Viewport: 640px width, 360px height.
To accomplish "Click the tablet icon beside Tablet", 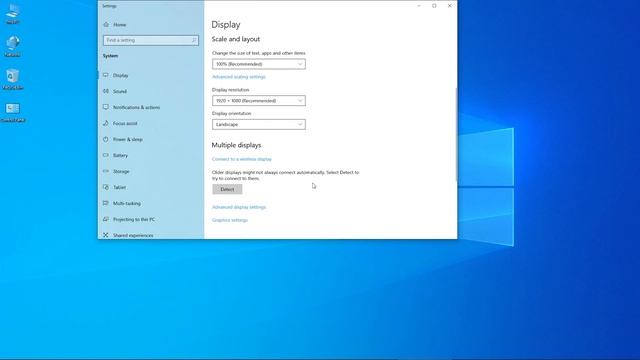I will tap(106, 187).
